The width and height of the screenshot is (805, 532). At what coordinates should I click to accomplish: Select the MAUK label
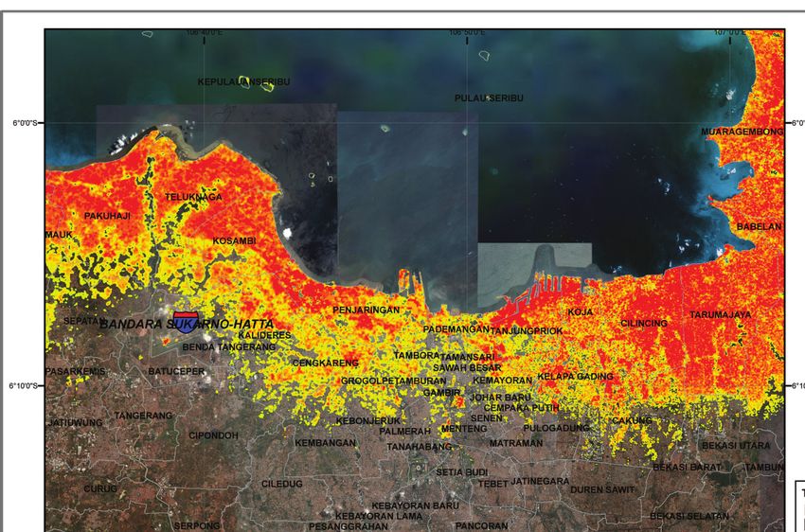[59, 235]
